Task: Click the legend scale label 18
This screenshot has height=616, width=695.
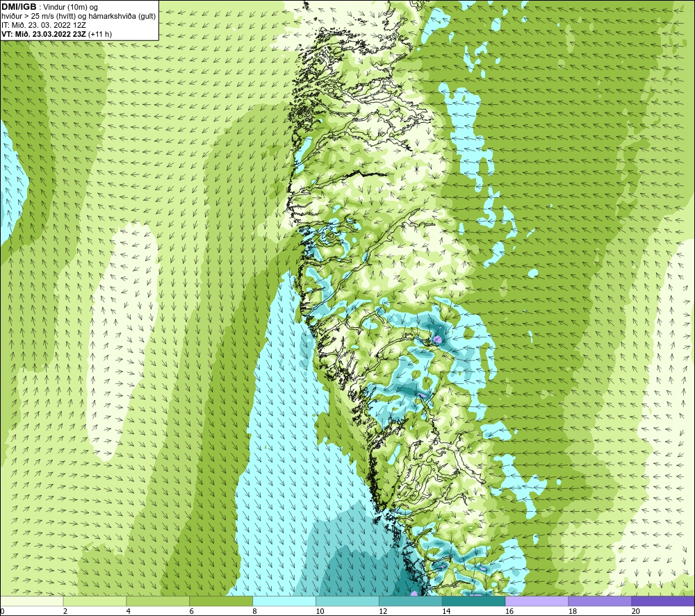Action: (x=573, y=612)
